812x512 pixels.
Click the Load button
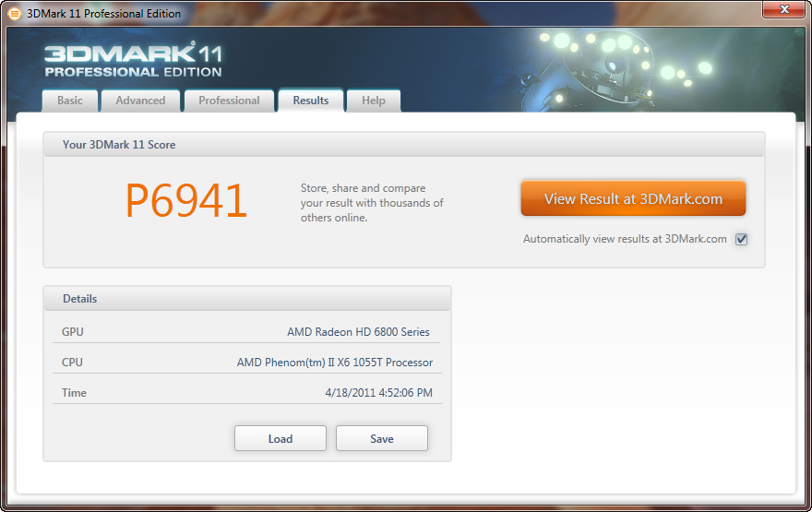(281, 438)
